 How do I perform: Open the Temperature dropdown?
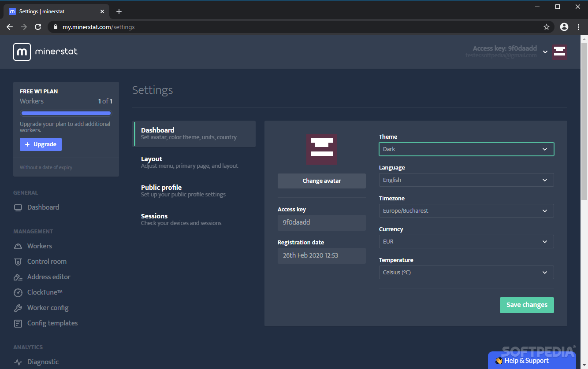(x=466, y=272)
